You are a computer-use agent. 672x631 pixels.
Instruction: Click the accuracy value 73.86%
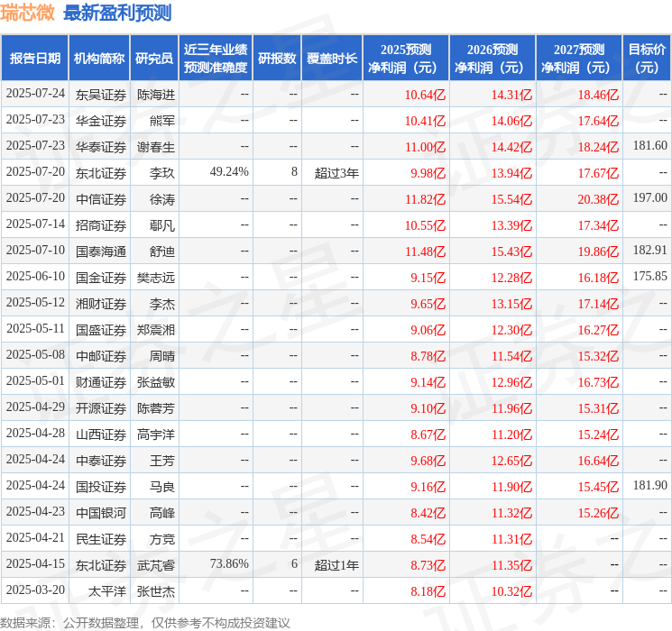[229, 563]
